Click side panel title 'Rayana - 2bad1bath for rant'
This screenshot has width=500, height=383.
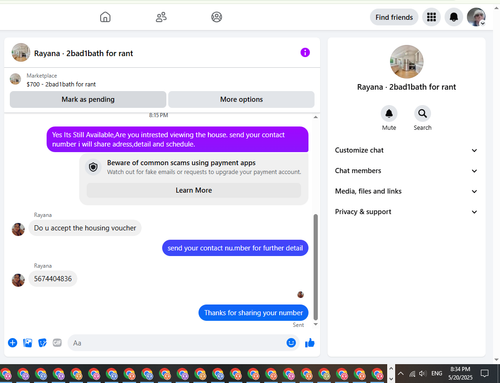click(x=406, y=87)
